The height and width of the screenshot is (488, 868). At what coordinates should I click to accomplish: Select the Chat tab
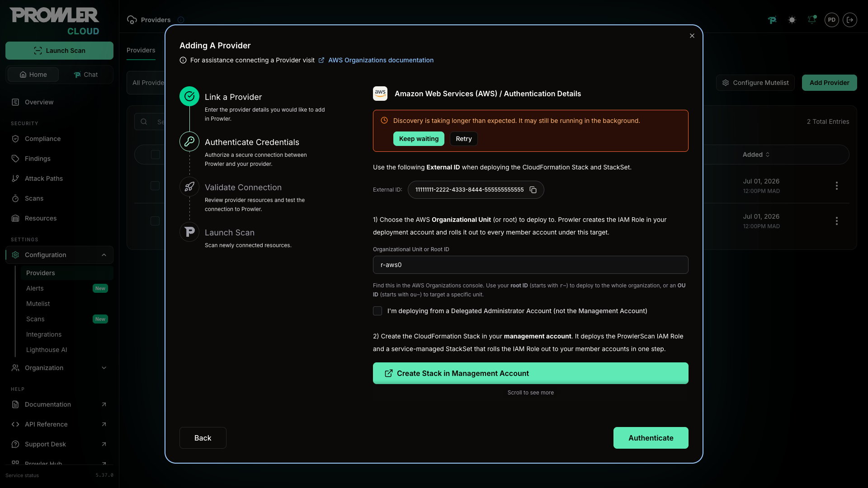pyautogui.click(x=86, y=75)
